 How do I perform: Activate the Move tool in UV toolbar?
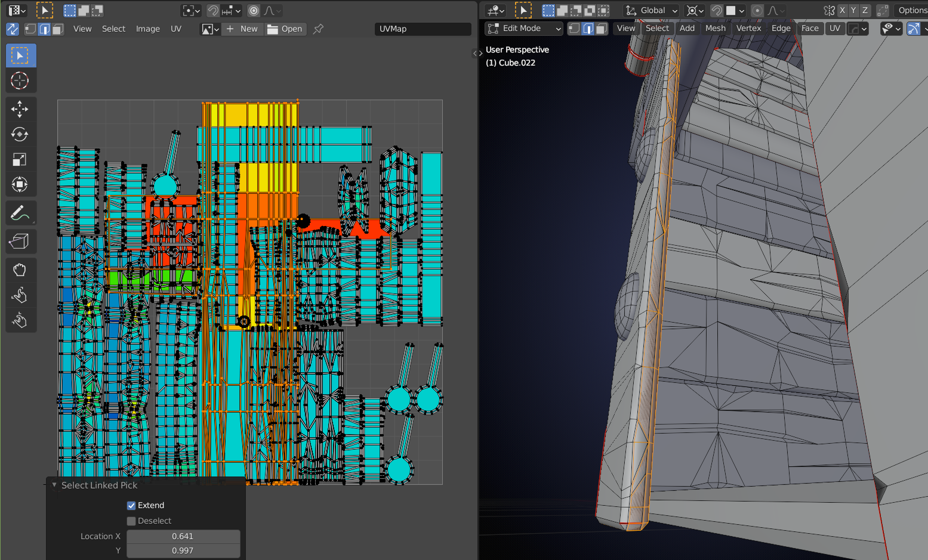click(20, 109)
